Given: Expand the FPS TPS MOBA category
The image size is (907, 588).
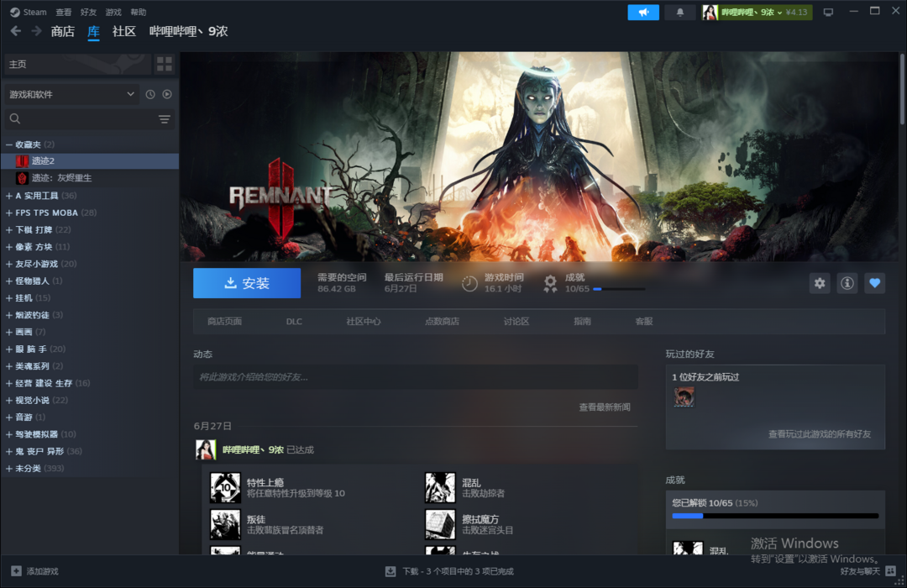Looking at the screenshot, I should [x=8, y=213].
